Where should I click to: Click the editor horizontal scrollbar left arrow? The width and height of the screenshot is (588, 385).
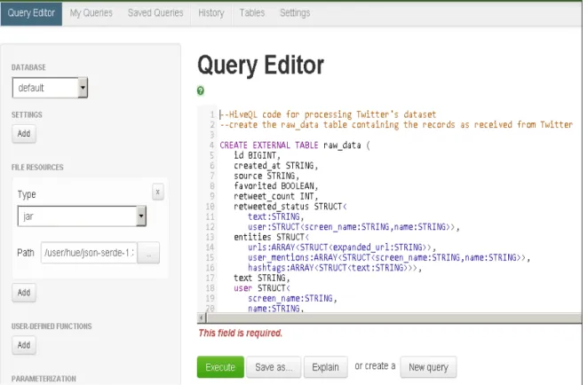(202, 318)
